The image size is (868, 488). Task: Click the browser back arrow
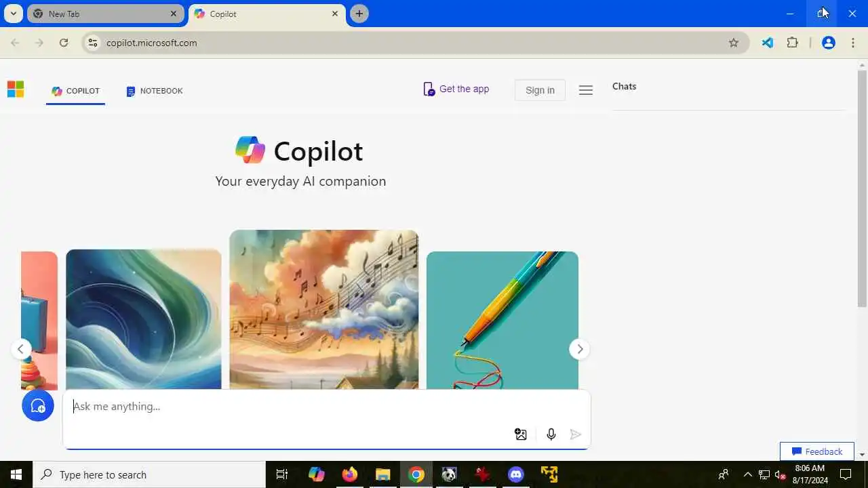15,43
